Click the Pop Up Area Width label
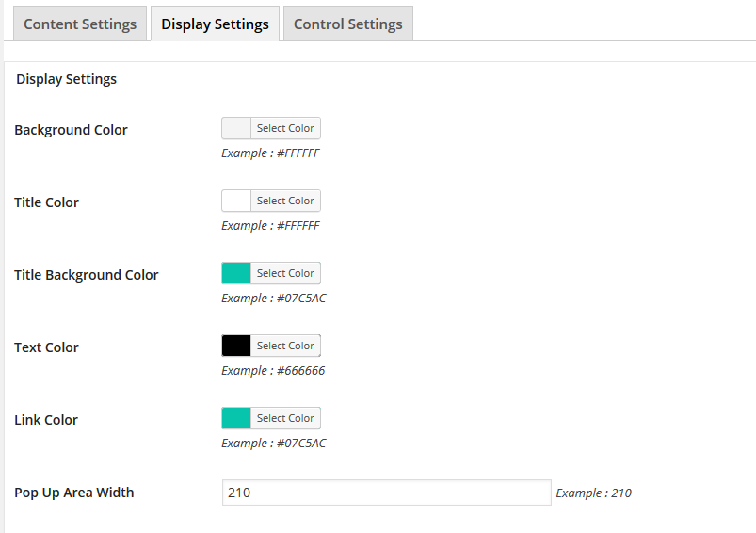The width and height of the screenshot is (756, 533). (x=74, y=493)
